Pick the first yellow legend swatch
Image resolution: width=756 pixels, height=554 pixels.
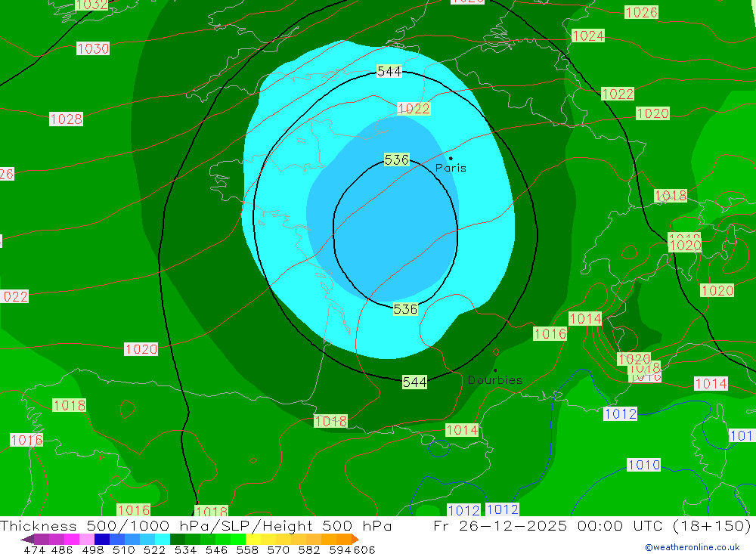pos(253,539)
